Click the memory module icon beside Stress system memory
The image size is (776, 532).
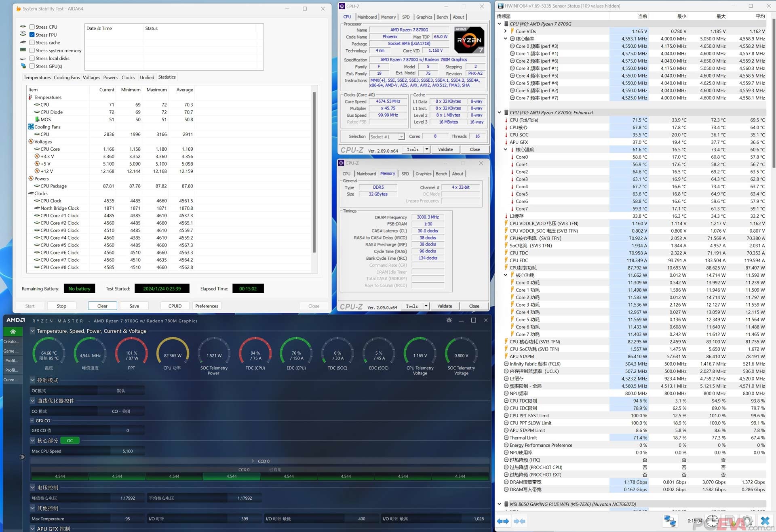tap(23, 50)
